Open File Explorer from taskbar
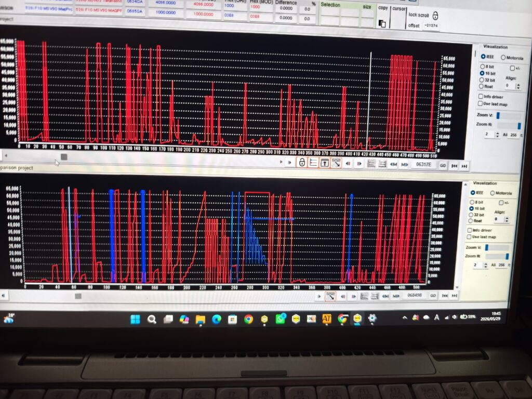 (200, 320)
